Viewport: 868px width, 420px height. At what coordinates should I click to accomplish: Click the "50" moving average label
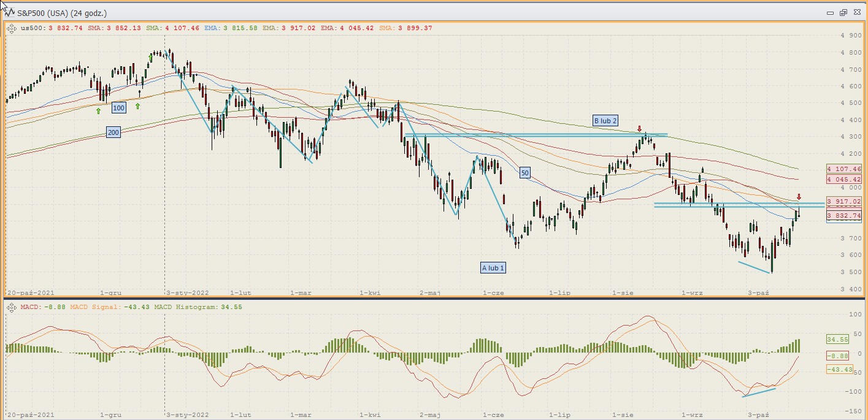[x=524, y=174]
